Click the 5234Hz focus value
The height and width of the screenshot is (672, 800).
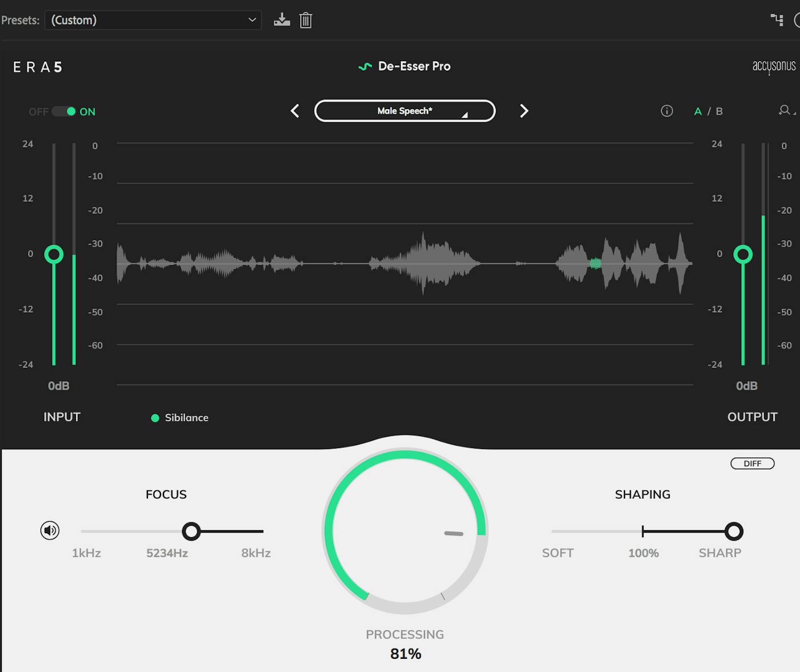coord(167,553)
